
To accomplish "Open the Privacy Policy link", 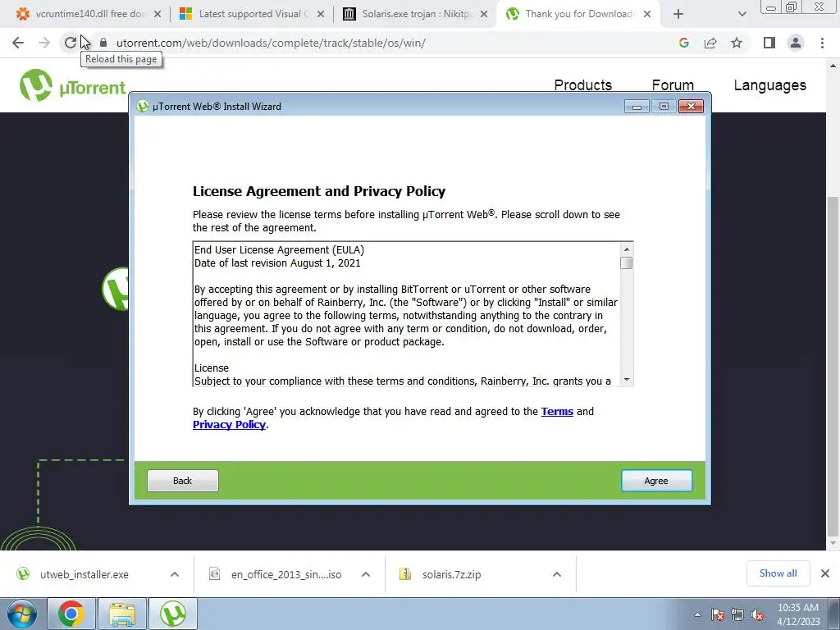I will [x=230, y=424].
